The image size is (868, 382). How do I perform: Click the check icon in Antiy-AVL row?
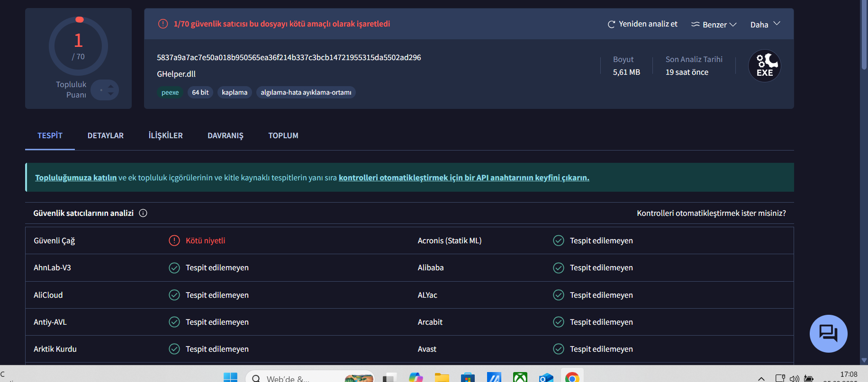[174, 322]
